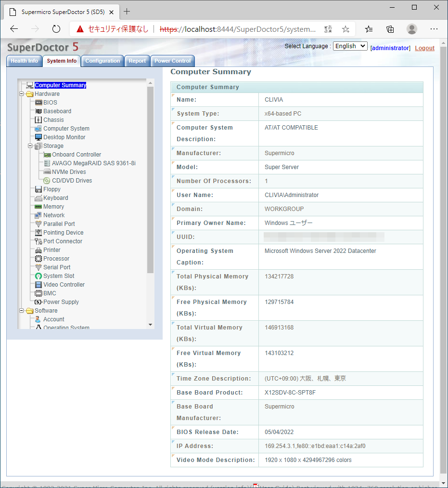Select the Account user icon
Screen dimensions: 448x488
pos(38,319)
